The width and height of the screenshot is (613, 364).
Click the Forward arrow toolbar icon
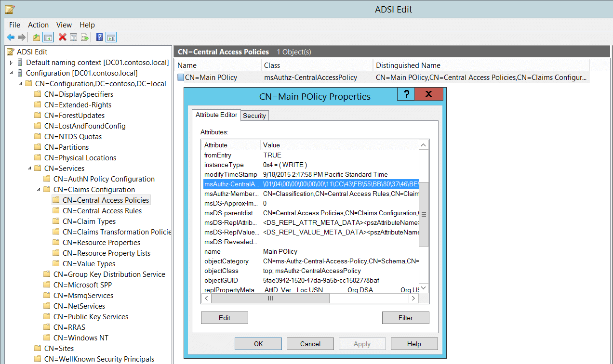pos(22,38)
